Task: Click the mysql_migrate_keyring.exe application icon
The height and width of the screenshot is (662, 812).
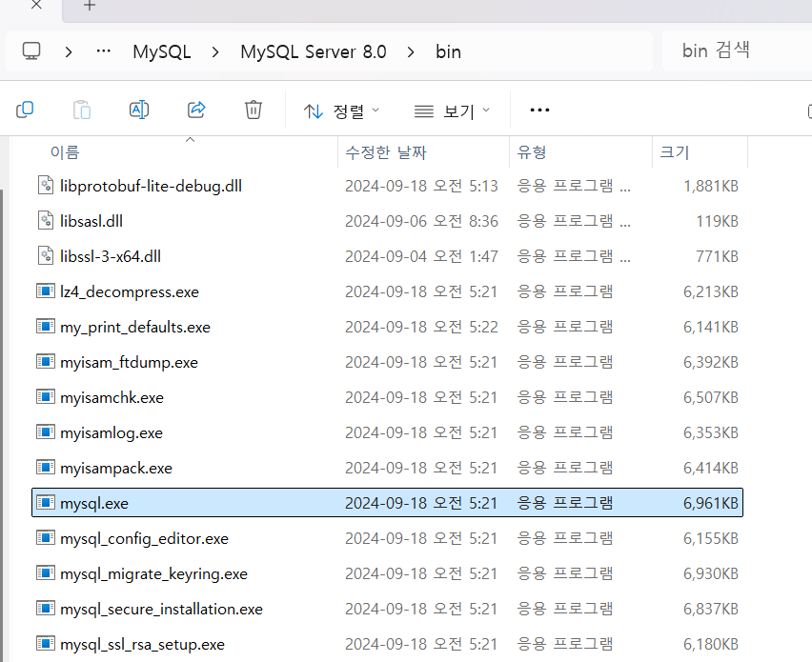Action: (x=46, y=573)
